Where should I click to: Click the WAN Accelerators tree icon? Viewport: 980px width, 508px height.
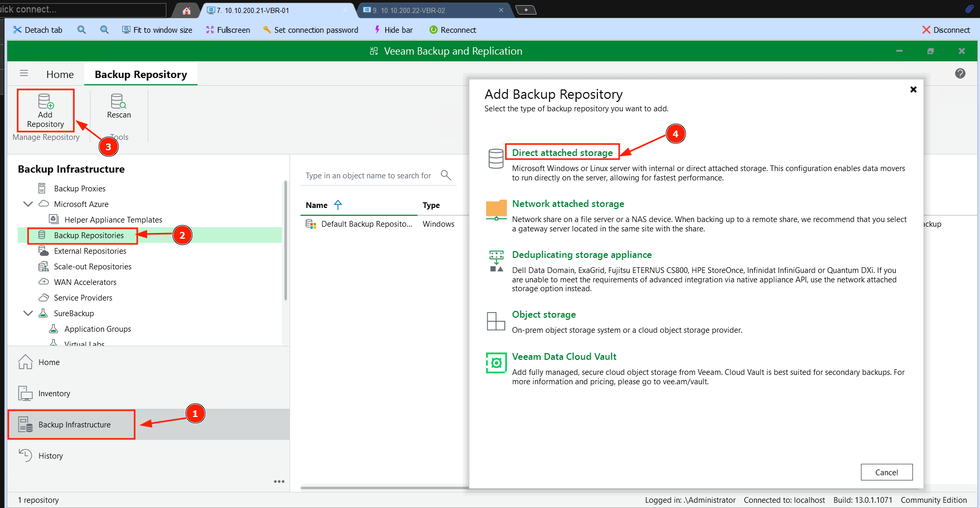(x=44, y=282)
